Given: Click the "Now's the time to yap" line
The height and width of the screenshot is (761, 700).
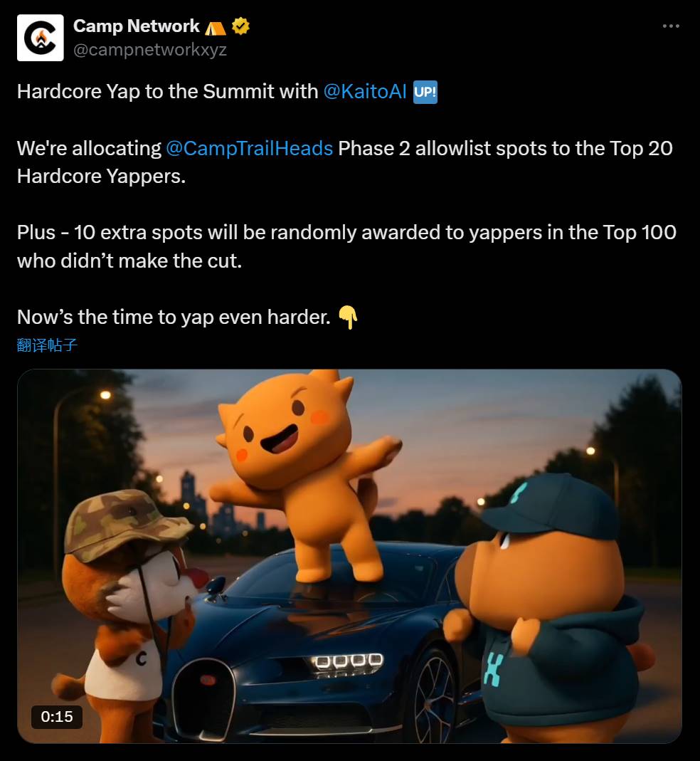Looking at the screenshot, I should click(174, 317).
